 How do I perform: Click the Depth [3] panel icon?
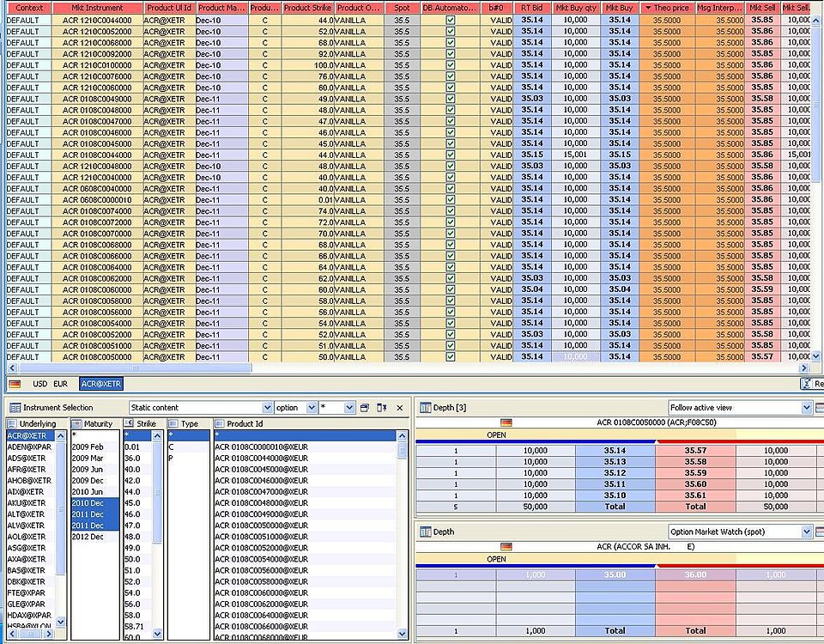click(x=425, y=407)
